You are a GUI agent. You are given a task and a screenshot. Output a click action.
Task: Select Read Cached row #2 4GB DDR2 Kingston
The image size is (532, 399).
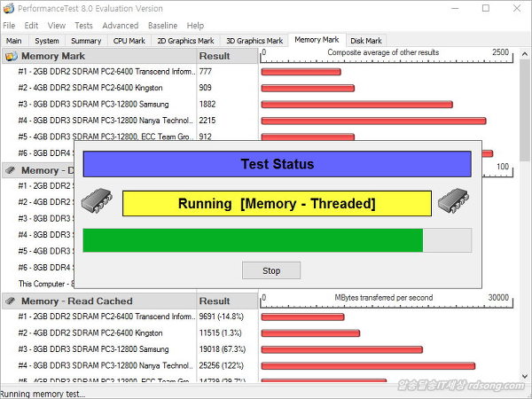point(90,332)
